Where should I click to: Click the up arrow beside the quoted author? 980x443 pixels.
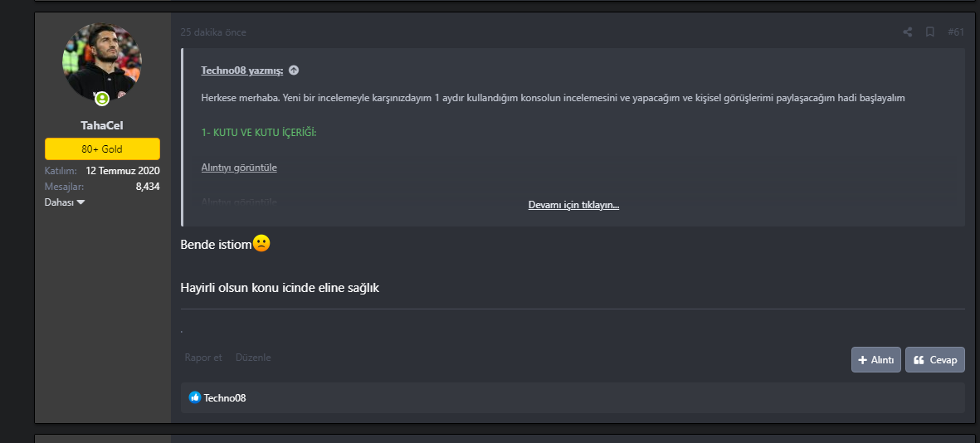294,71
